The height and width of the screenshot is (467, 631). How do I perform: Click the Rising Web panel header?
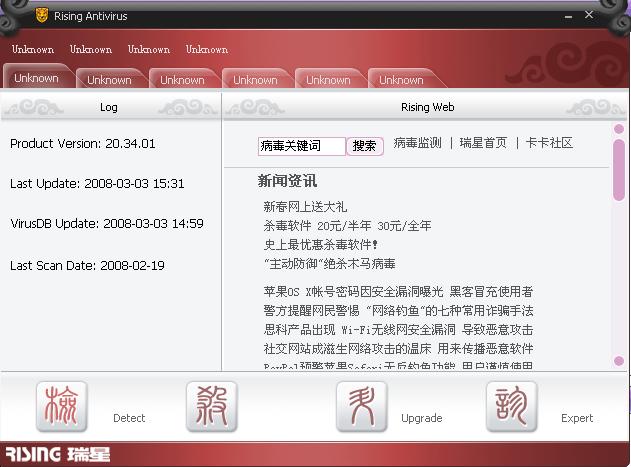pyautogui.click(x=425, y=107)
